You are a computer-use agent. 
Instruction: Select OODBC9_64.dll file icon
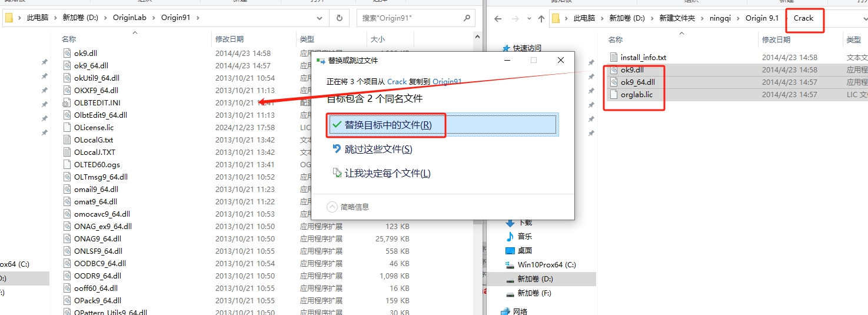click(x=67, y=263)
